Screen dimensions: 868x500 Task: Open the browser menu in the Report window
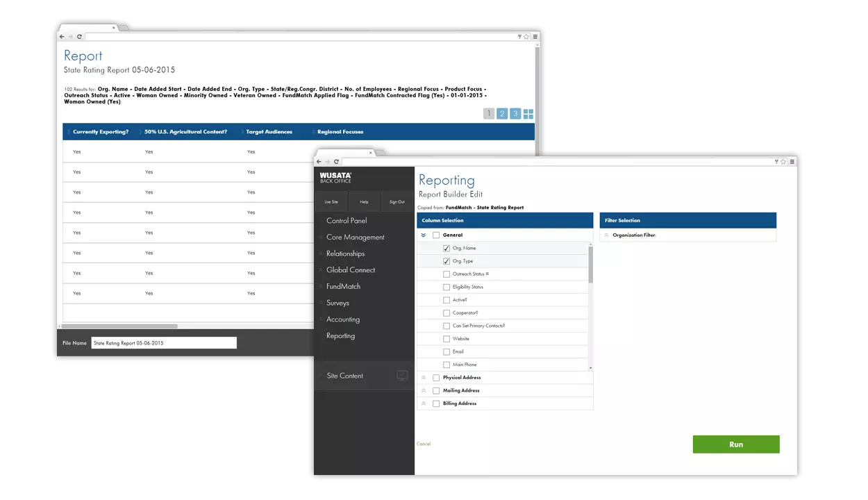click(x=534, y=37)
